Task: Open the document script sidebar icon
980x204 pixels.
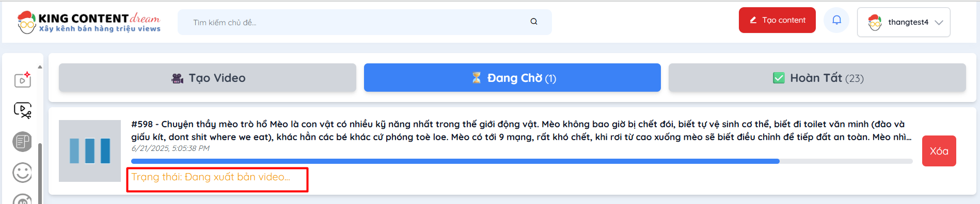Action: coord(22,142)
